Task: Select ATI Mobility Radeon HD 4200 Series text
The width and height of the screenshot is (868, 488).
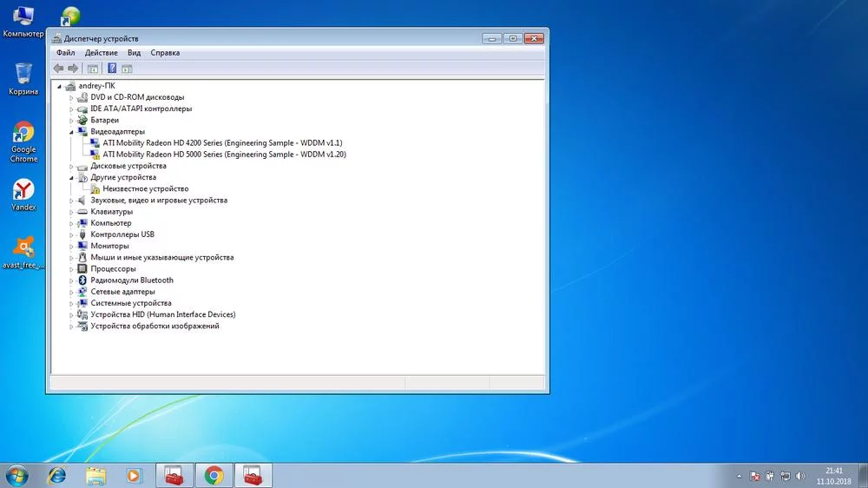Action: click(x=222, y=143)
